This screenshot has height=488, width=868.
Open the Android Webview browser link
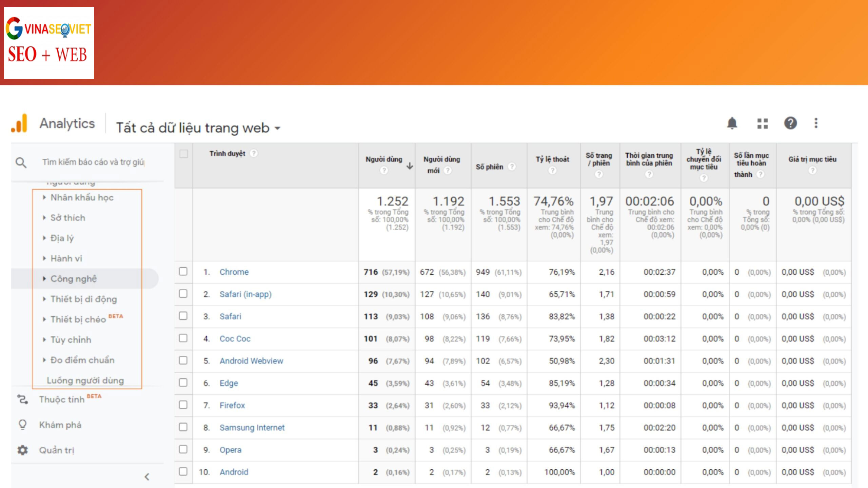251,361
